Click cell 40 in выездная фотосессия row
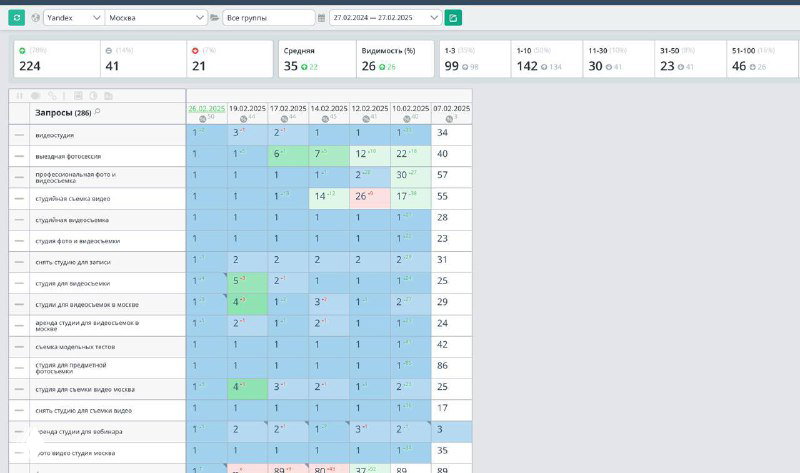The image size is (800, 473). pyautogui.click(x=452, y=156)
